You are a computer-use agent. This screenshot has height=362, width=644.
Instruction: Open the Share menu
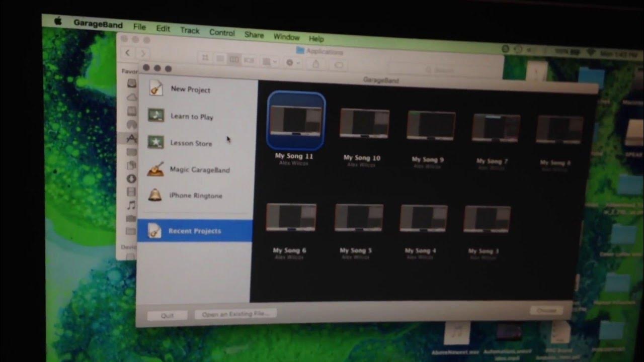coord(254,35)
